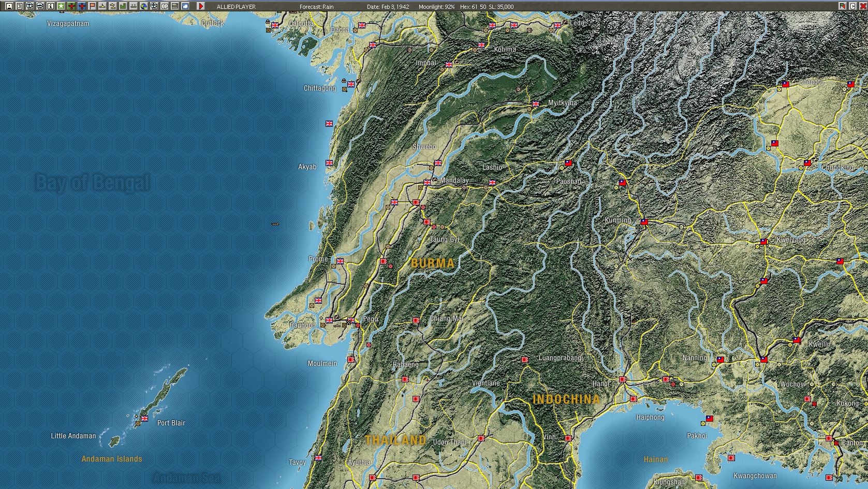Select the British base flag at Chittagong

(351, 84)
